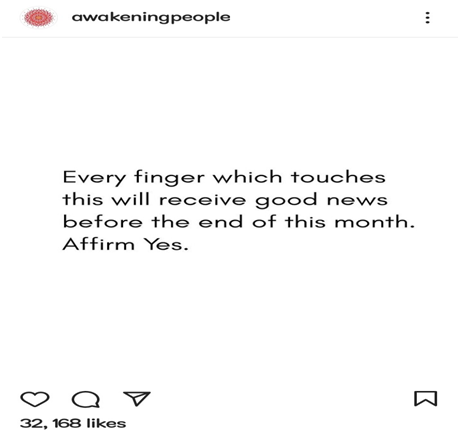Screen dimensions: 460x432
Task: Visit the awakeningpeople username link
Action: tap(151, 17)
